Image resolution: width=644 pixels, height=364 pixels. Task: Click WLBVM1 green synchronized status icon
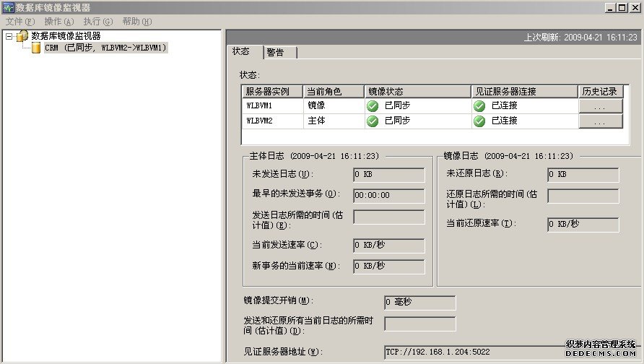pos(373,105)
